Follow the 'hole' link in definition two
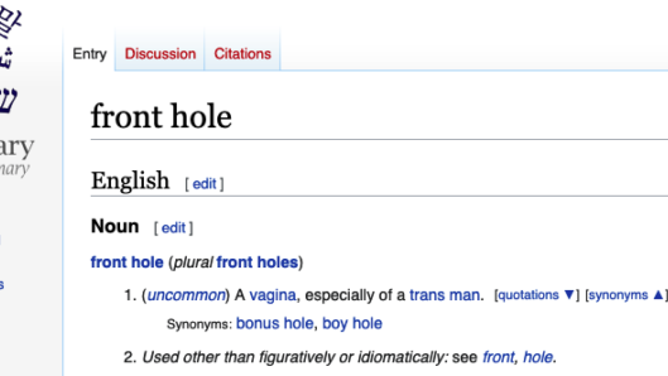Viewport: 668px width, 376px height. (x=538, y=357)
